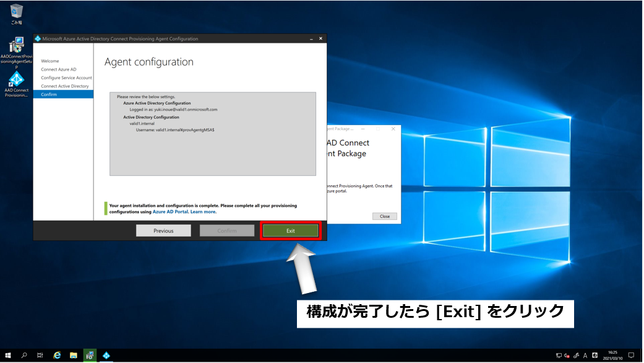Open the AADConnectProvisioningAgentSetup installer desktop icon
This screenshot has height=363, width=644.
pyautogui.click(x=17, y=52)
